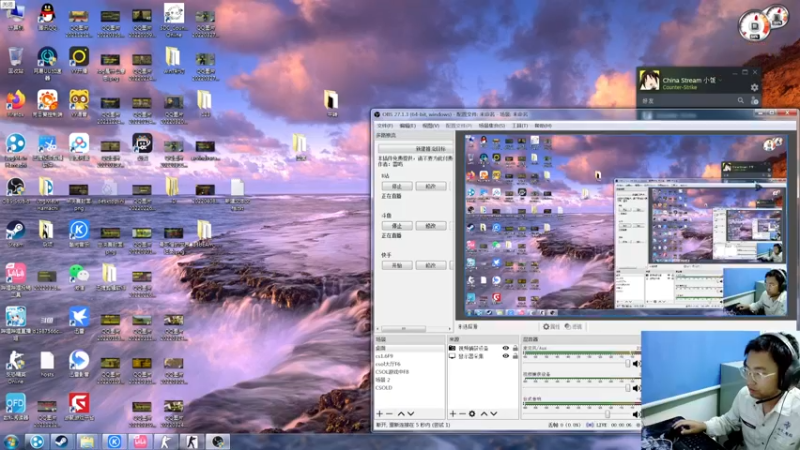Open the View menu in OBS
800x450 pixels.
pyautogui.click(x=431, y=126)
